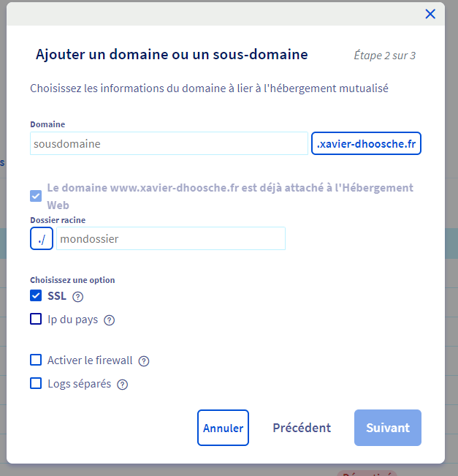Click help icon beside Logs séparés
Screen dimensions: 458x476
click(x=123, y=385)
